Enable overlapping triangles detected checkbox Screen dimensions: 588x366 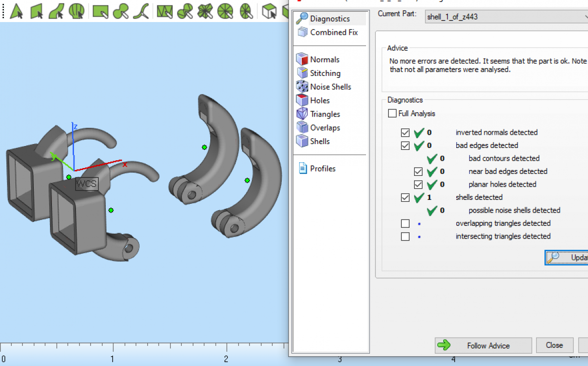[405, 223]
